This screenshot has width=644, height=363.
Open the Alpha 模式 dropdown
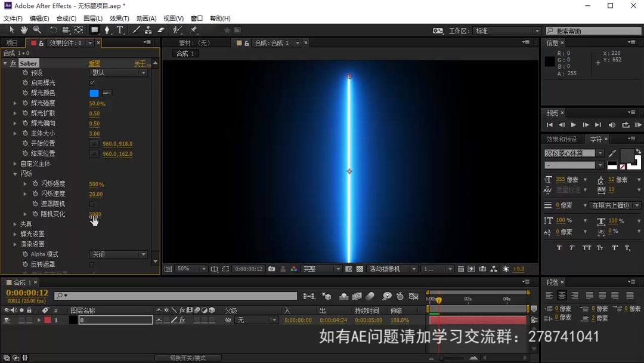tap(117, 254)
